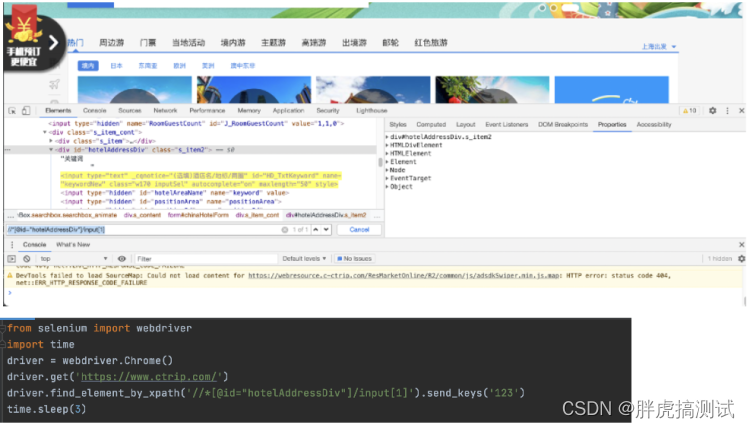Collapse the div class s_item_cont node
Image resolution: width=750 pixels, height=428 pixels.
[x=45, y=132]
